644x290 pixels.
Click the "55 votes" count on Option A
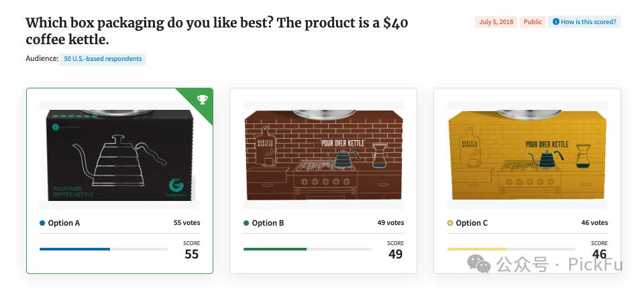coord(186,223)
